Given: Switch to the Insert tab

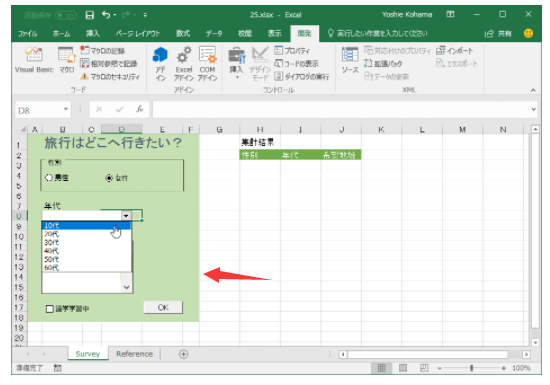Looking at the screenshot, I should 93,34.
